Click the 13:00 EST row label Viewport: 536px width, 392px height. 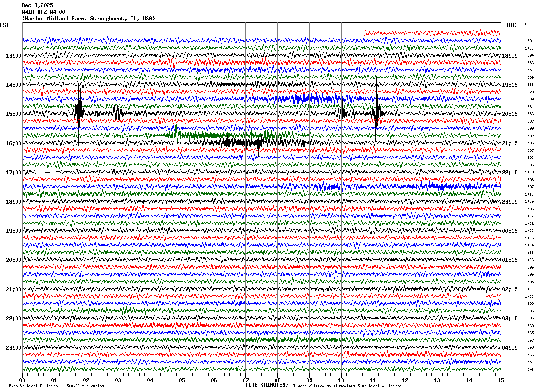pyautogui.click(x=13, y=56)
